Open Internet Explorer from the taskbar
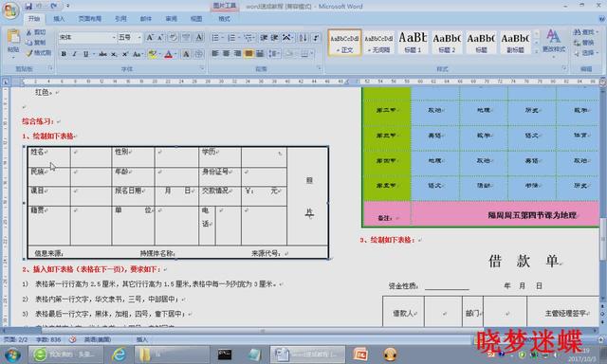Screen dimensions: 607x364 point(119,355)
